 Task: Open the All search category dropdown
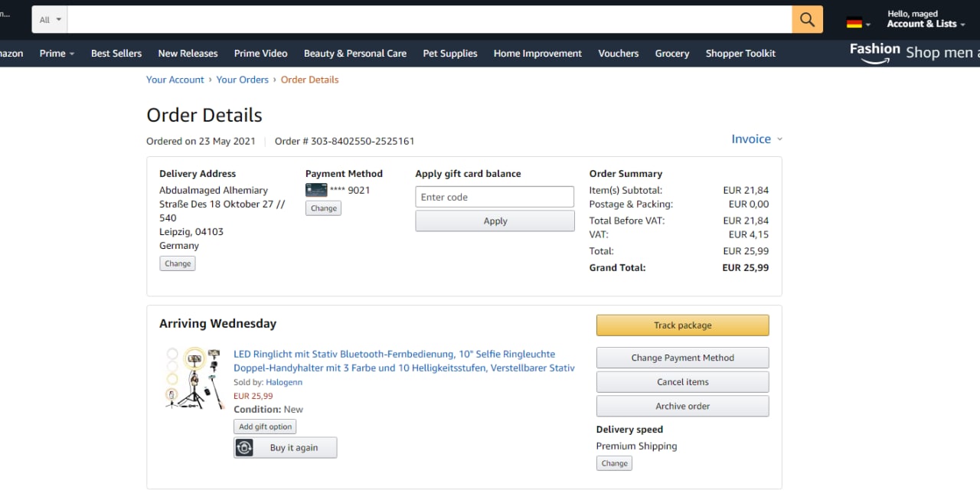pos(50,20)
